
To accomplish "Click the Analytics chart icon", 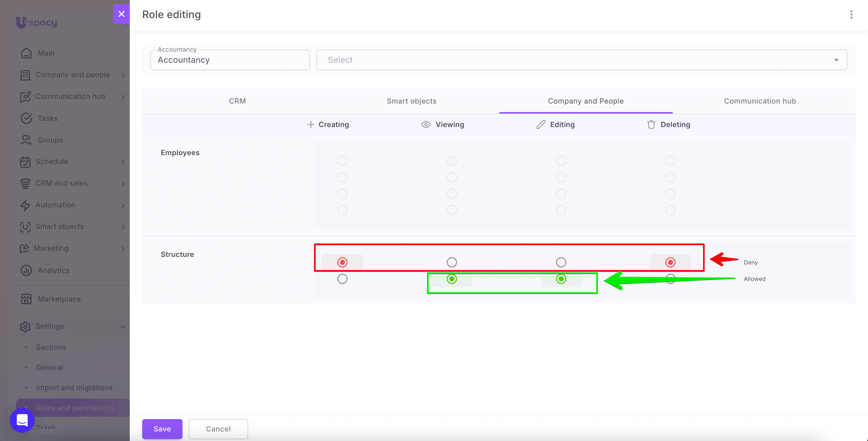I will tap(26, 270).
